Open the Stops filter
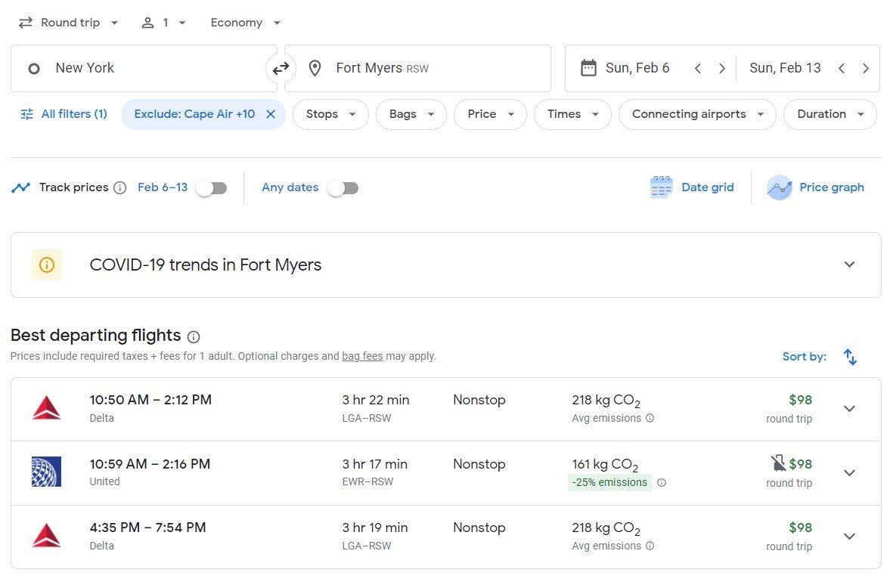The height and width of the screenshot is (588, 890). (330, 114)
